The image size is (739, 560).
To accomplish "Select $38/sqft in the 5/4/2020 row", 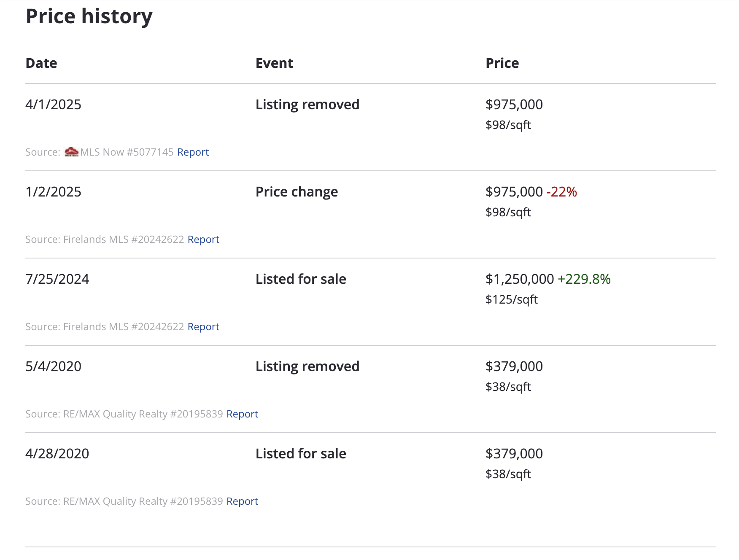I will [x=508, y=387].
